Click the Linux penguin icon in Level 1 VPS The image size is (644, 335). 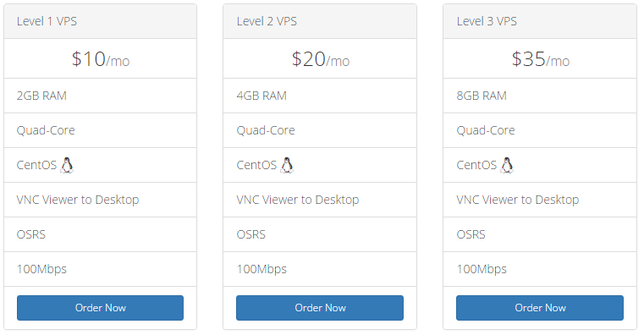pyautogui.click(x=67, y=165)
